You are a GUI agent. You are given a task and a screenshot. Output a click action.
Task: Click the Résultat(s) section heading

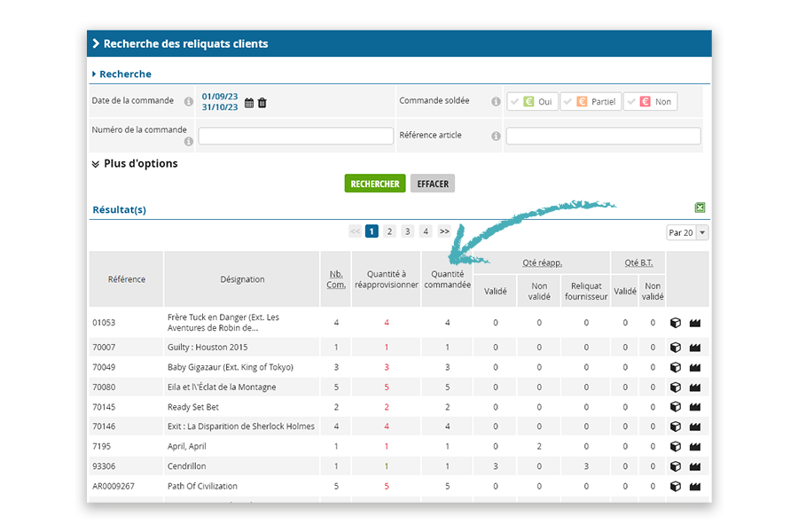coord(119,210)
